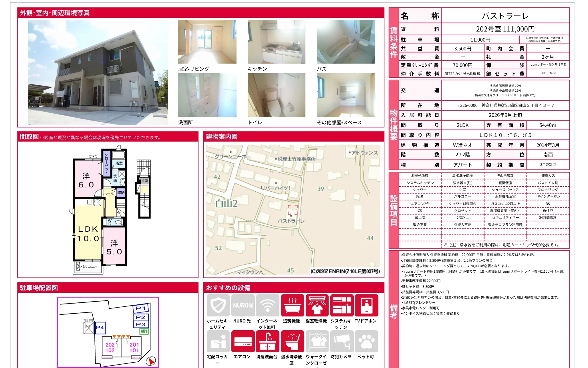The width and height of the screenshot is (588, 368).
Task: Click the バルコニー label on the floor plan
Action: [89, 267]
